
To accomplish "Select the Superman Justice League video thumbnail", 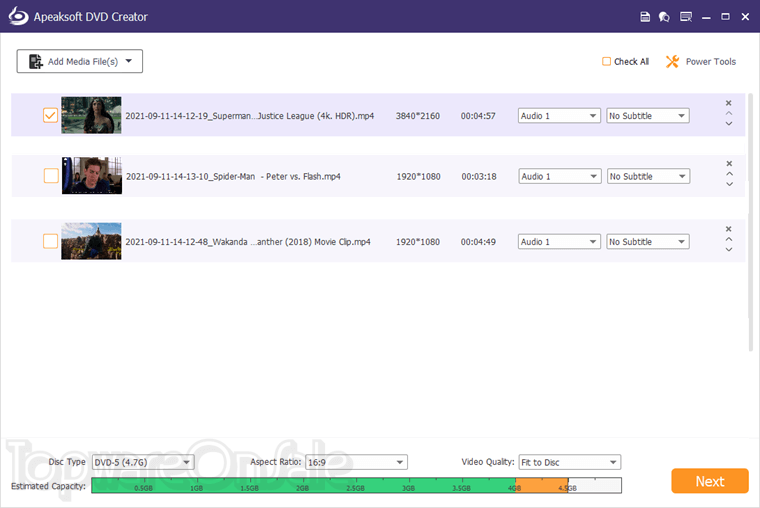I will coord(91,115).
